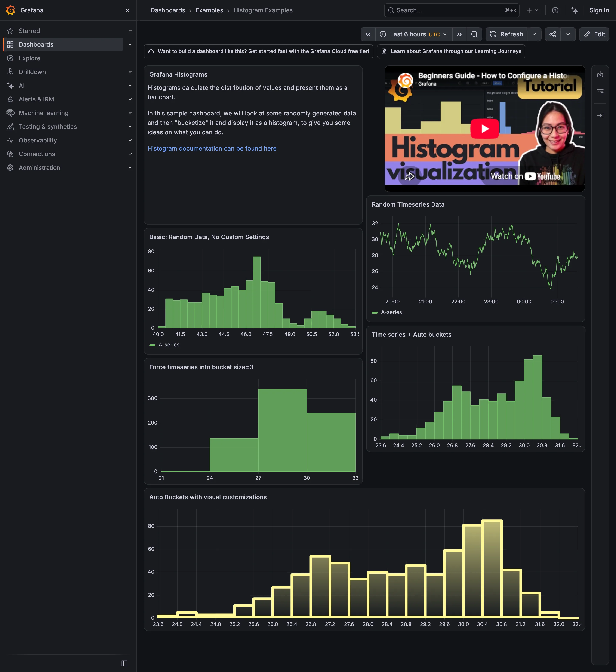This screenshot has width=616, height=672.
Task: Click the Connections icon in sidebar
Action: tap(10, 154)
